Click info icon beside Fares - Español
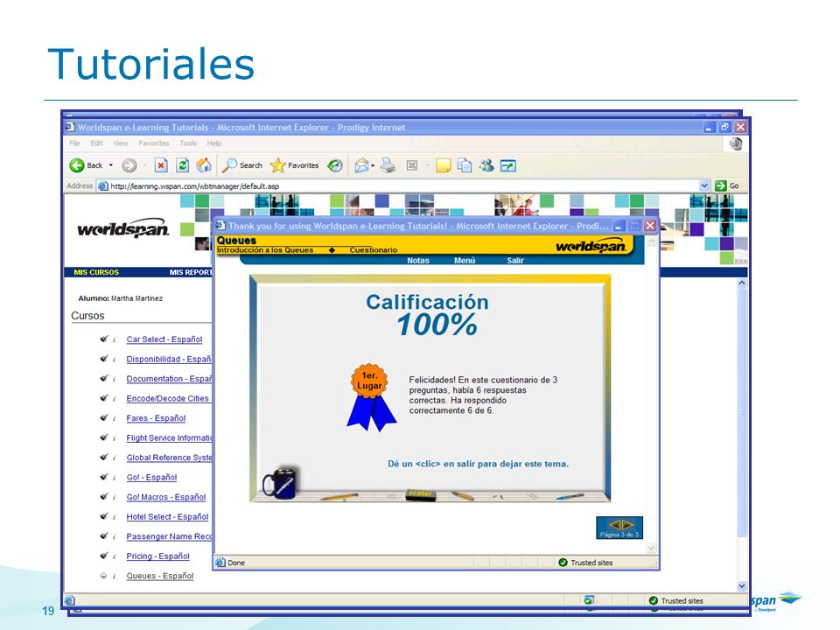Screen dimensions: 840x630 114,418
